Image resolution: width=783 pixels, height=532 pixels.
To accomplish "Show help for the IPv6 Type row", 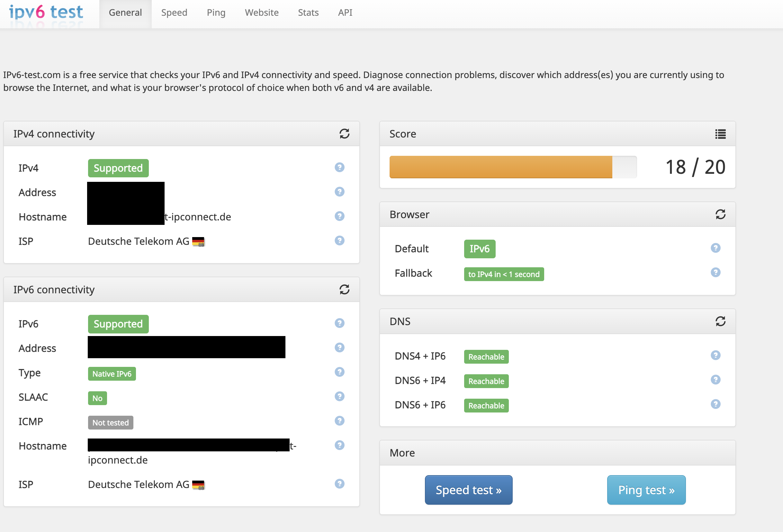I will [x=339, y=372].
